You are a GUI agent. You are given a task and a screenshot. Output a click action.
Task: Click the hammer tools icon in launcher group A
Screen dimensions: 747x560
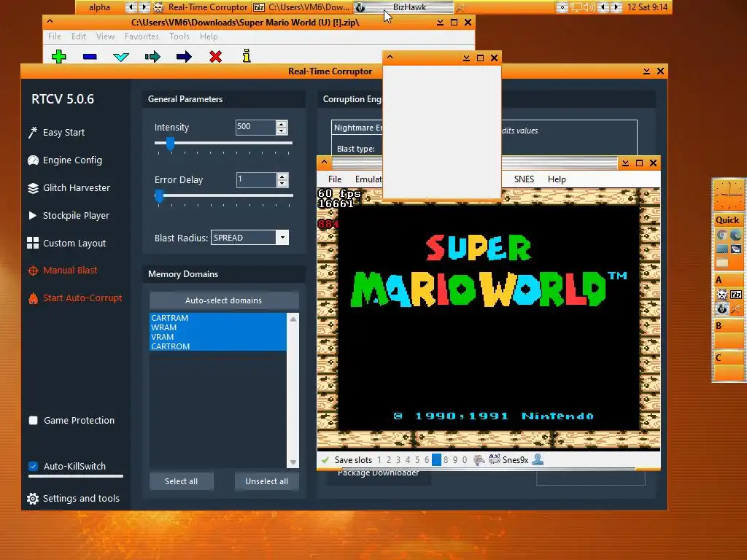pyautogui.click(x=736, y=308)
